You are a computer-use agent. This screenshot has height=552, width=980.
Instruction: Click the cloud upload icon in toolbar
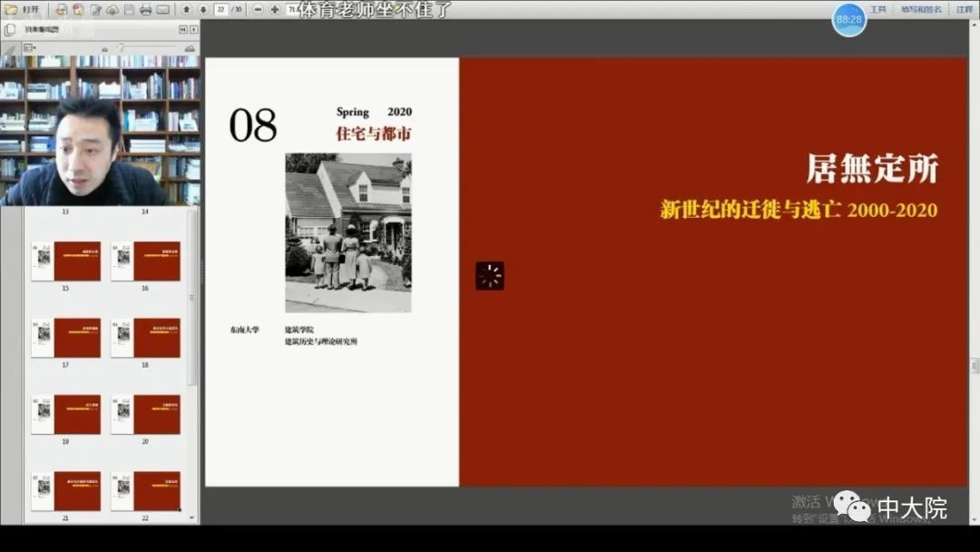click(112, 10)
